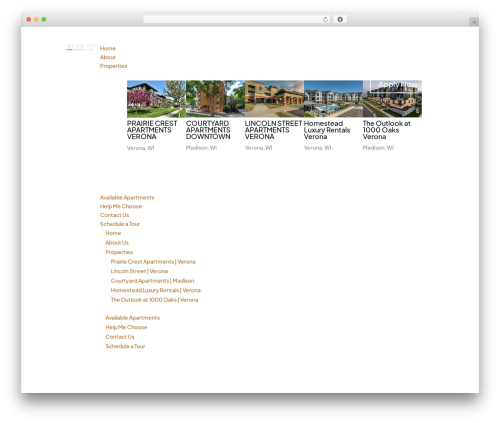Click the site logo
Image resolution: width=500 pixels, height=423 pixels.
(x=83, y=47)
